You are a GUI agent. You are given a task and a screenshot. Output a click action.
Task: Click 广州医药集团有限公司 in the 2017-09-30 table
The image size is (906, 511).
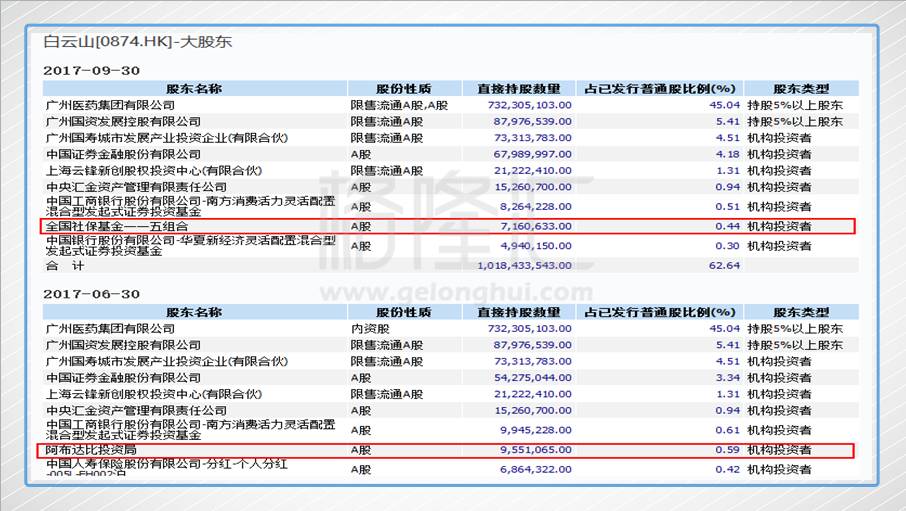pos(110,105)
